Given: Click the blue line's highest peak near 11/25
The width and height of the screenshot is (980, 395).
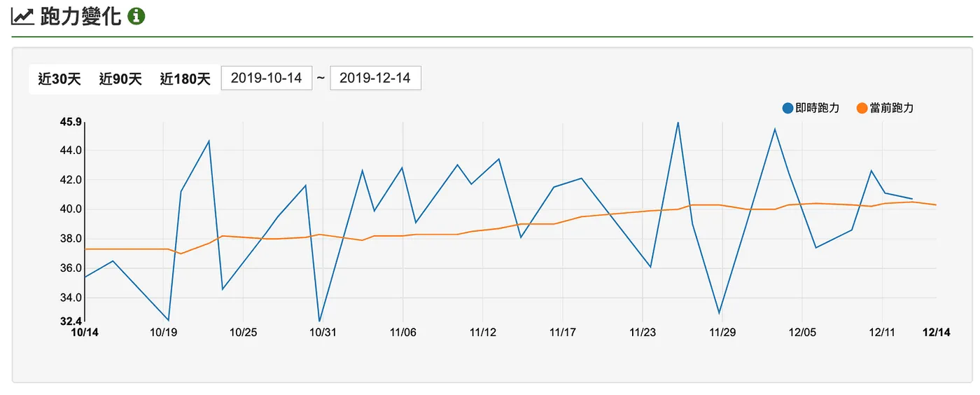Looking at the screenshot, I should [678, 123].
